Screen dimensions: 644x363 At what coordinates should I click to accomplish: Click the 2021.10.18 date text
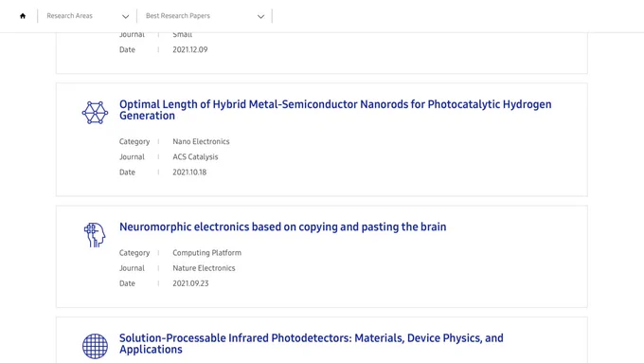pos(189,172)
